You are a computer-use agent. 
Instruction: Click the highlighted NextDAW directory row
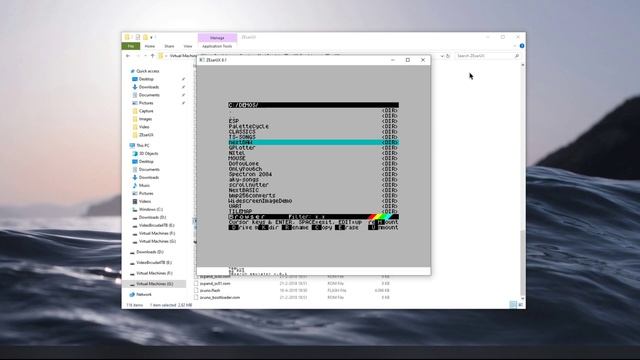pyautogui.click(x=313, y=142)
